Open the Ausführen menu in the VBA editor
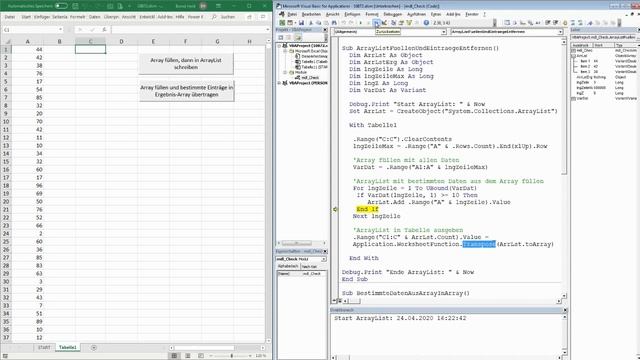640x360 pixels. pyautogui.click(x=417, y=14)
